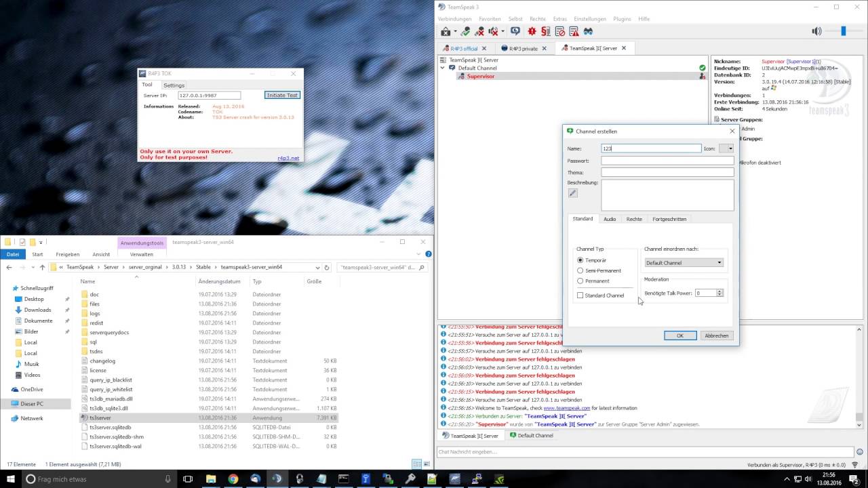
Task: Switch to R4P3 private server tab
Action: pyautogui.click(x=524, y=48)
